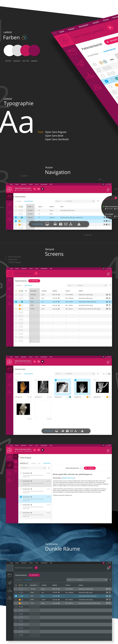
Task: Mute via speaker icon in E-Mail Eingang window header
Action: (x=43, y=450)
